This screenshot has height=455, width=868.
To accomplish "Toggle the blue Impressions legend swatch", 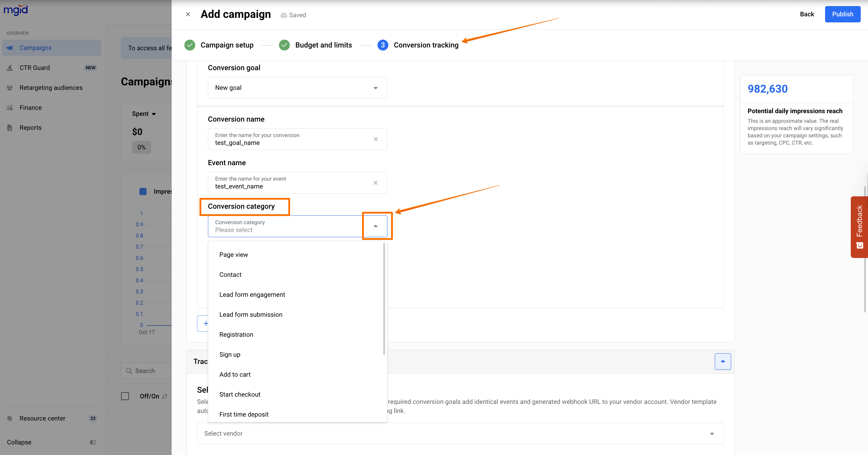I will (143, 191).
